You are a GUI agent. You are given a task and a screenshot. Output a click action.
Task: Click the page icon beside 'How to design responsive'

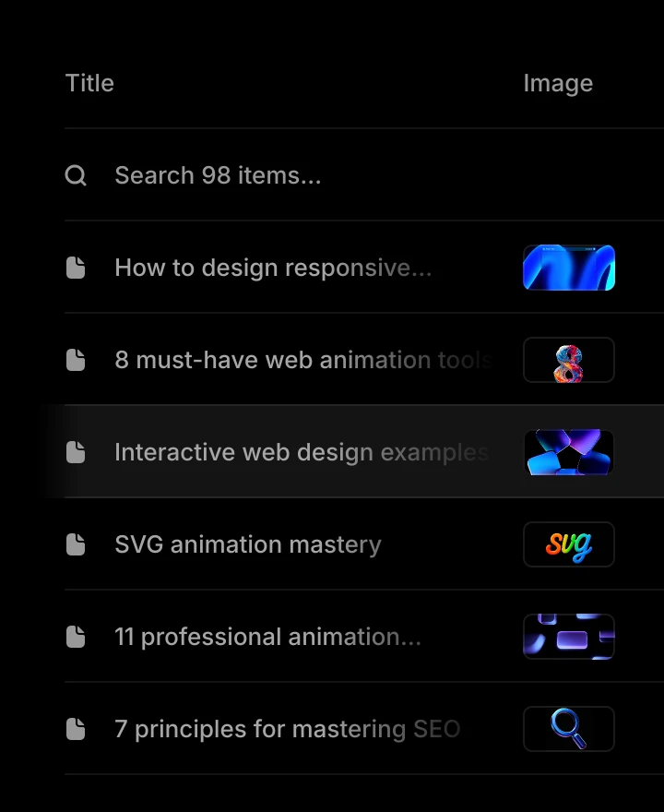[76, 268]
